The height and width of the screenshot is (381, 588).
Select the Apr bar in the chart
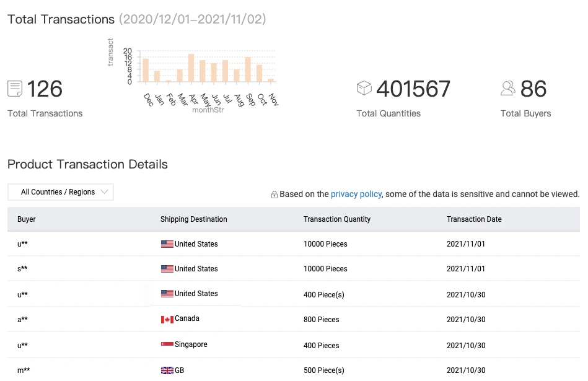pyautogui.click(x=191, y=68)
